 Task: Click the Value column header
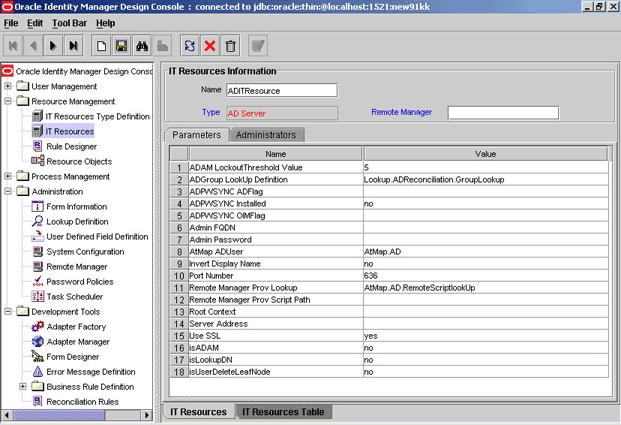485,154
